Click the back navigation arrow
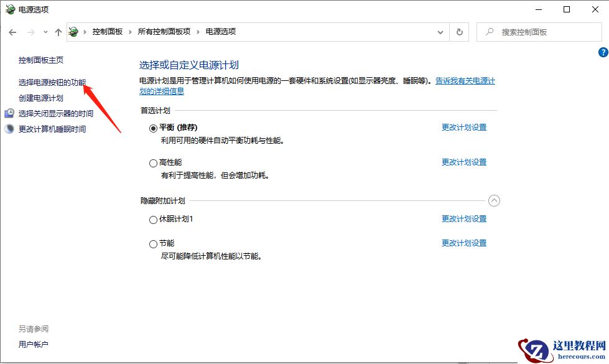The height and width of the screenshot is (364, 609). pos(12,32)
